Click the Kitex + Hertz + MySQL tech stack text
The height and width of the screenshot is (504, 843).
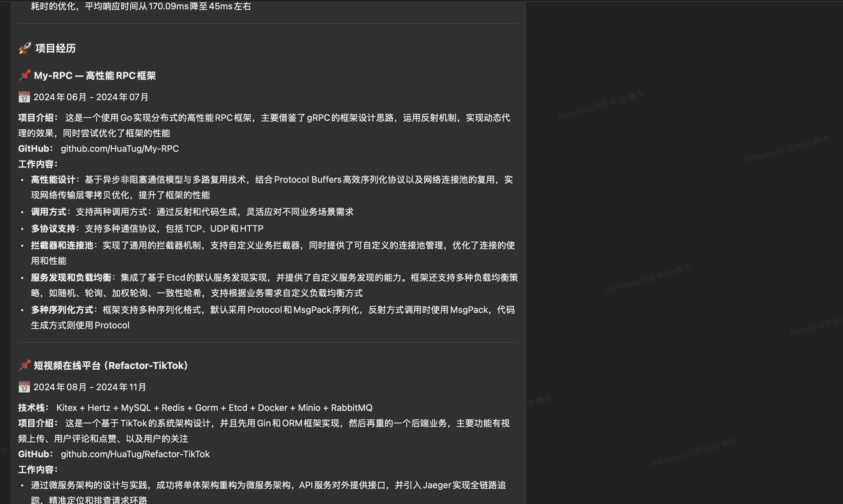click(214, 408)
